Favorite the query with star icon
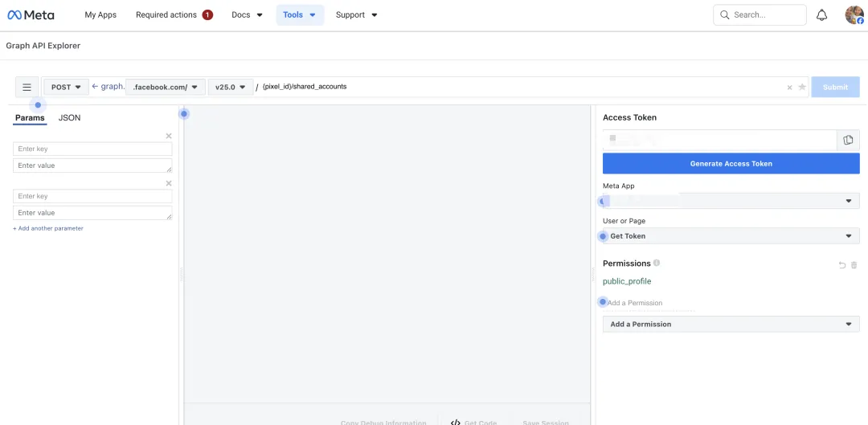 point(801,87)
